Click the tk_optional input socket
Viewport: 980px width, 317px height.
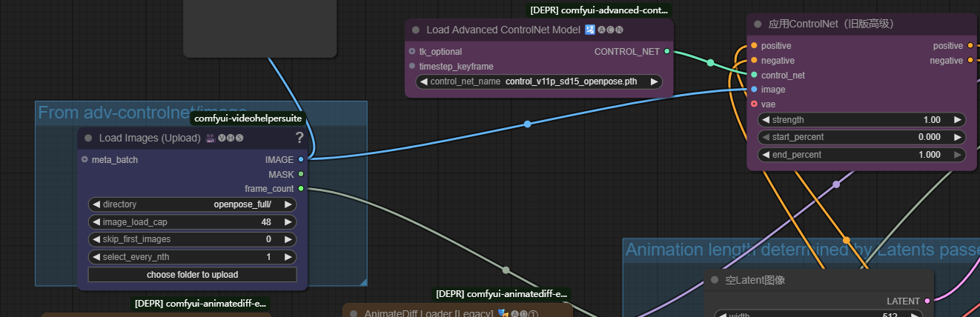click(x=411, y=51)
